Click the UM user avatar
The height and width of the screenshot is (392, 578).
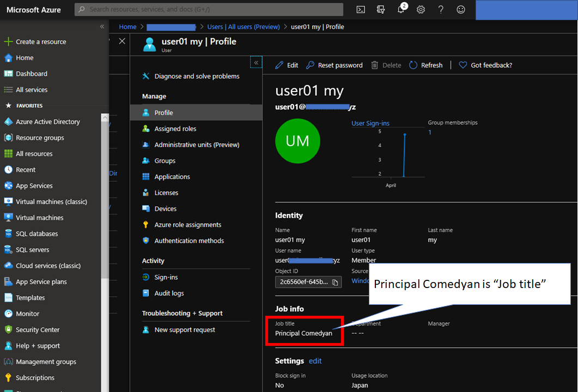point(297,140)
